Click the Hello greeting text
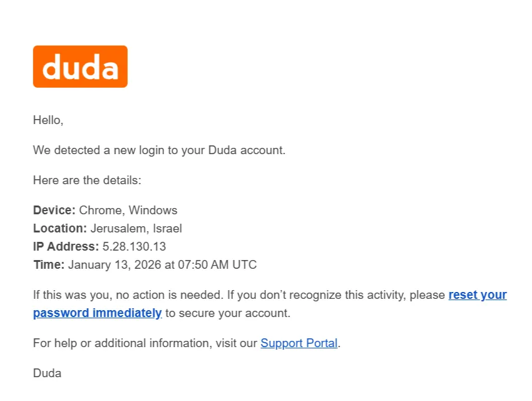Viewport: 532px width, 401px height. tap(48, 120)
